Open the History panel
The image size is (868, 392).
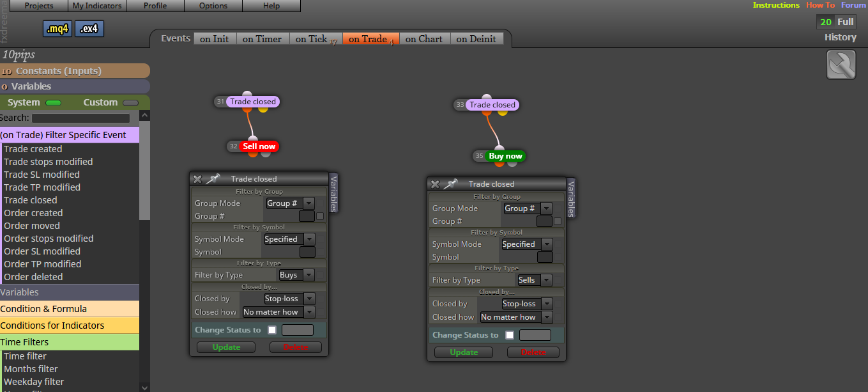841,37
